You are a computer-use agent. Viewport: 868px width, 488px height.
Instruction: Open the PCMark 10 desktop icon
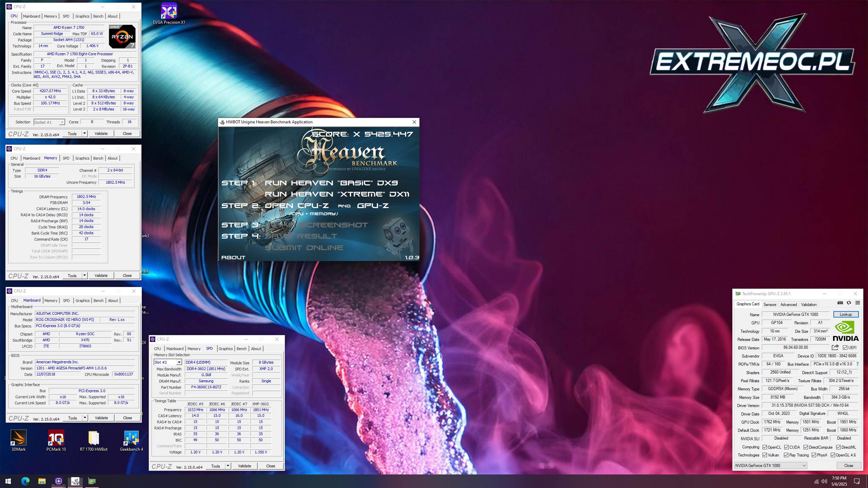[x=56, y=441]
